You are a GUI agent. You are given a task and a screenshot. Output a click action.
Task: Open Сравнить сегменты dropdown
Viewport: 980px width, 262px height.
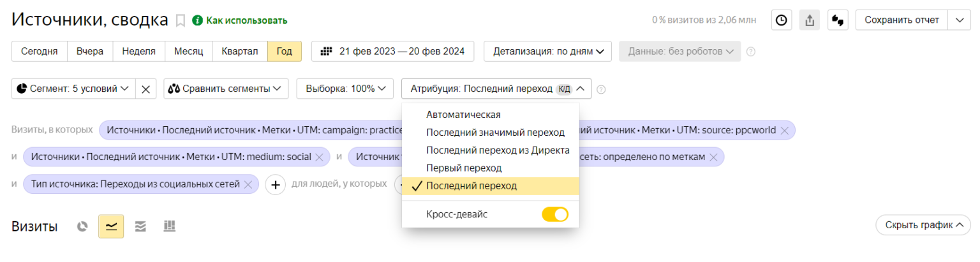(x=226, y=89)
